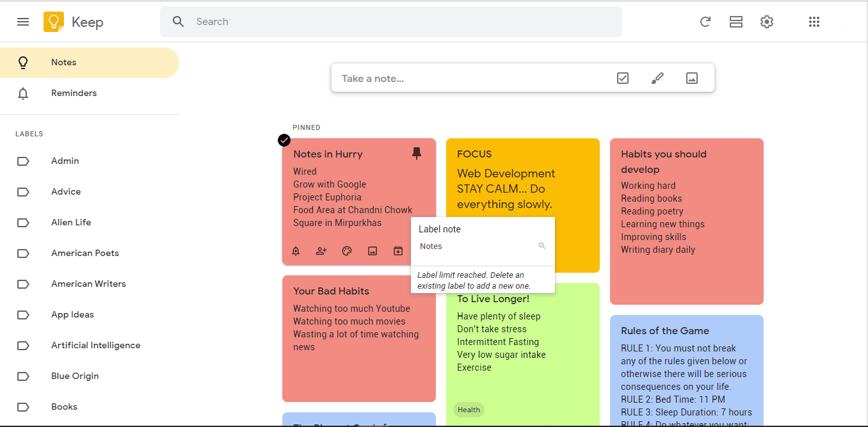Click into the Take a note input field
The image size is (868, 427).
click(448, 77)
